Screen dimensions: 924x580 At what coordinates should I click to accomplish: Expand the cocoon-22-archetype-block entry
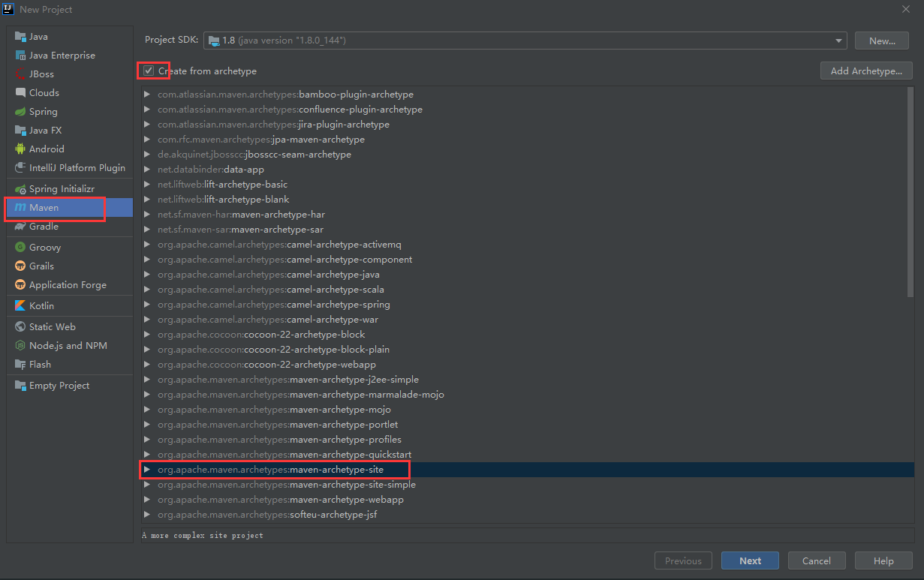click(x=147, y=335)
